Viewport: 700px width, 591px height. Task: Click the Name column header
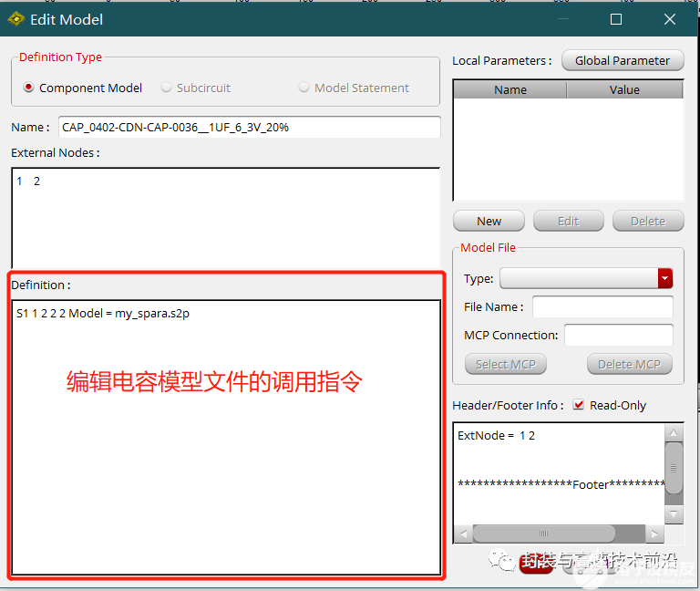(510, 89)
